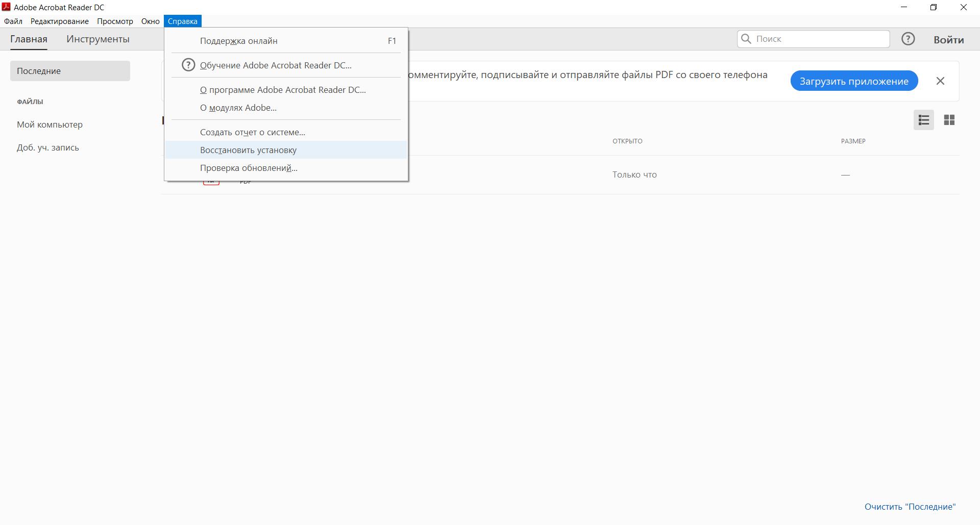Sort by ОТКРЫТО column header

pos(627,141)
